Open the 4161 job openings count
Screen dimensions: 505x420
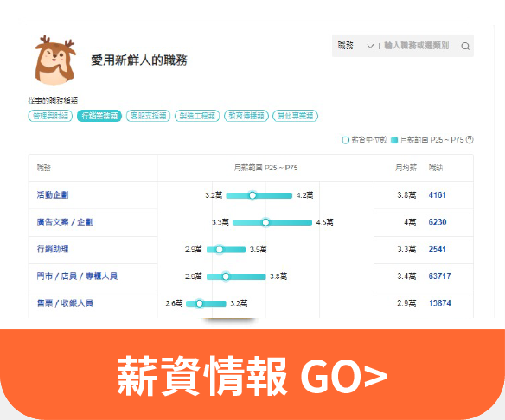coord(437,195)
